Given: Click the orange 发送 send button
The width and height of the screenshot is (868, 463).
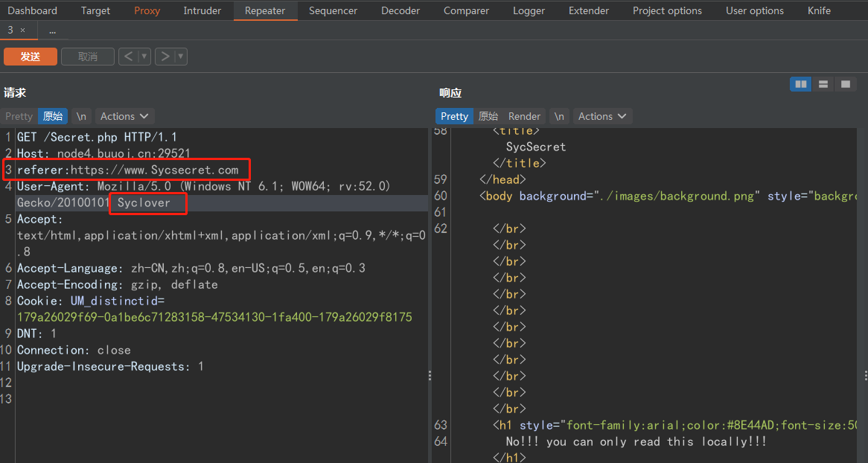Looking at the screenshot, I should click(31, 57).
